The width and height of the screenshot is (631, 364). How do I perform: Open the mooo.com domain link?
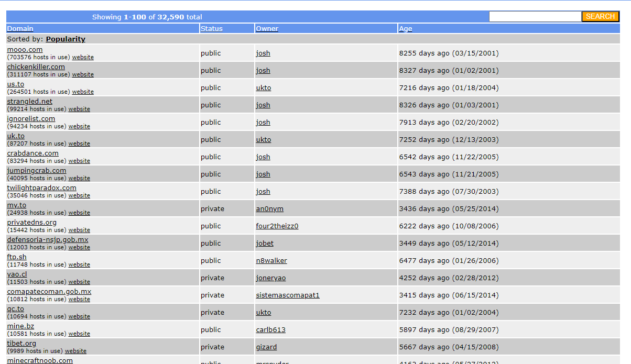(25, 50)
